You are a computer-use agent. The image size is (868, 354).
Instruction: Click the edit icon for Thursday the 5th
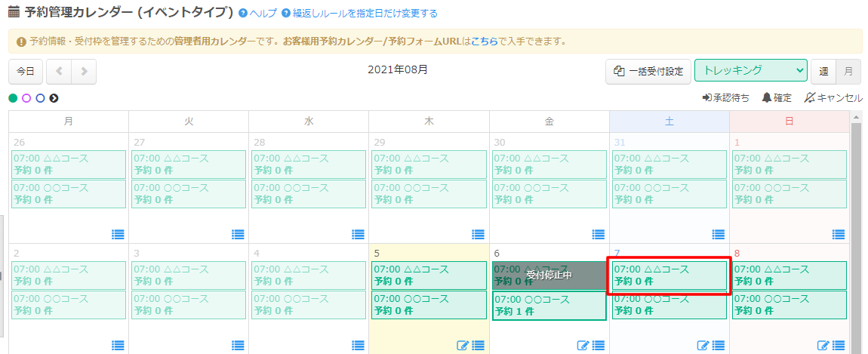[x=463, y=346]
